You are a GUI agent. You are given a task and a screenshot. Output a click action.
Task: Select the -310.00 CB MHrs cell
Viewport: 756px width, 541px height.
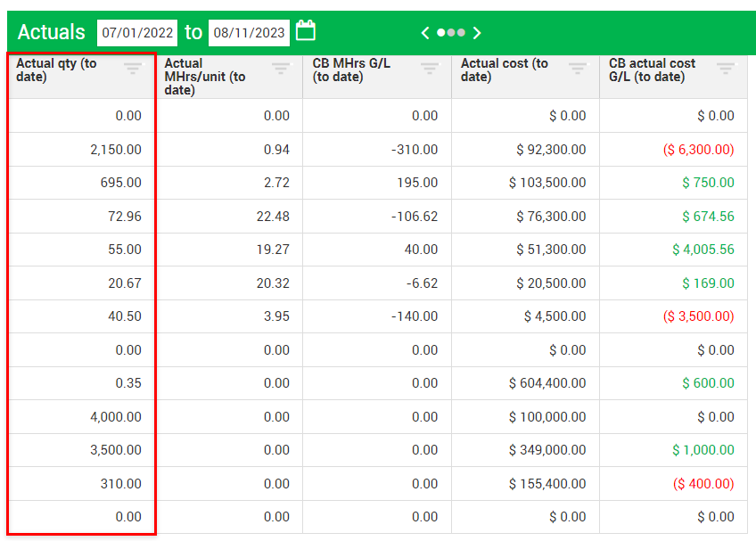[415, 150]
